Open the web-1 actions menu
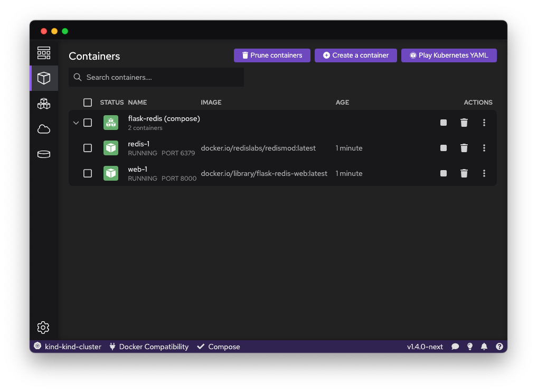The width and height of the screenshot is (537, 392). tap(484, 173)
